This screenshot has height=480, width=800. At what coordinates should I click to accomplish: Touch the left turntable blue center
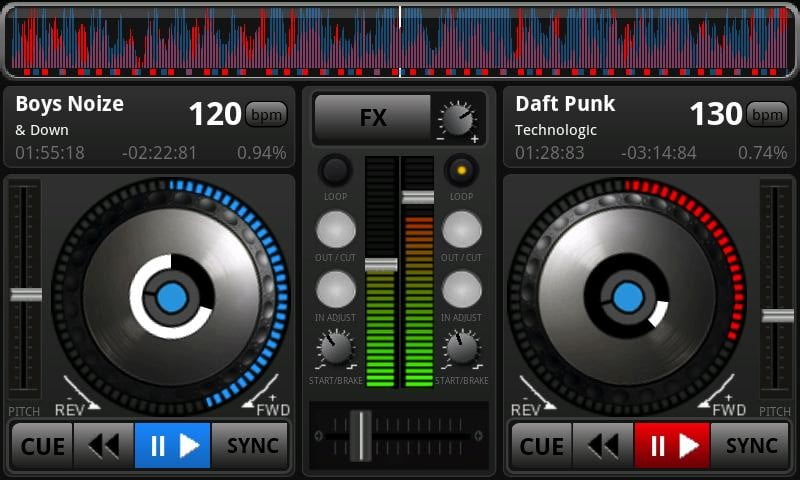click(x=172, y=297)
